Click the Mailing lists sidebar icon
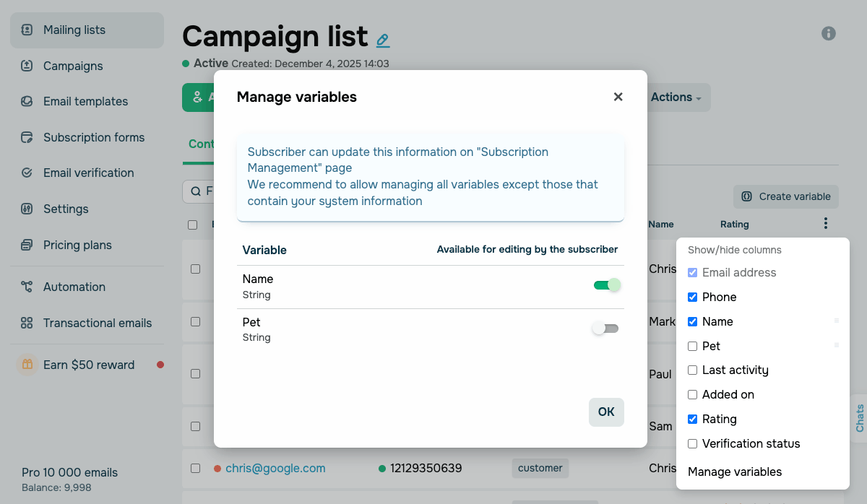867x504 pixels. 27,30
